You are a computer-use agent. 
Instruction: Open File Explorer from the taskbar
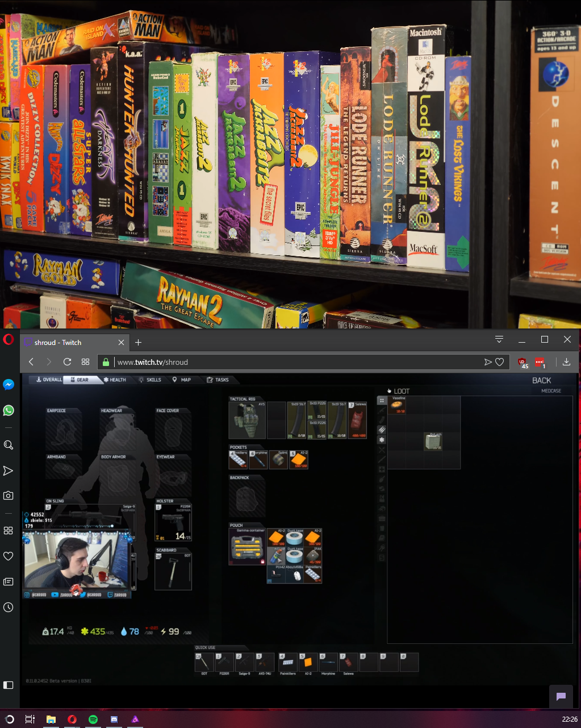tap(51, 719)
